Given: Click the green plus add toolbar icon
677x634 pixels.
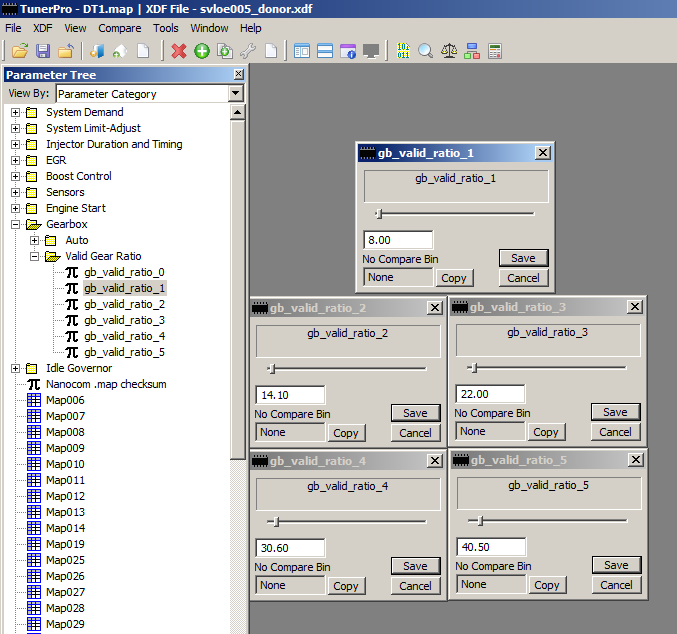Looking at the screenshot, I should pos(202,51).
